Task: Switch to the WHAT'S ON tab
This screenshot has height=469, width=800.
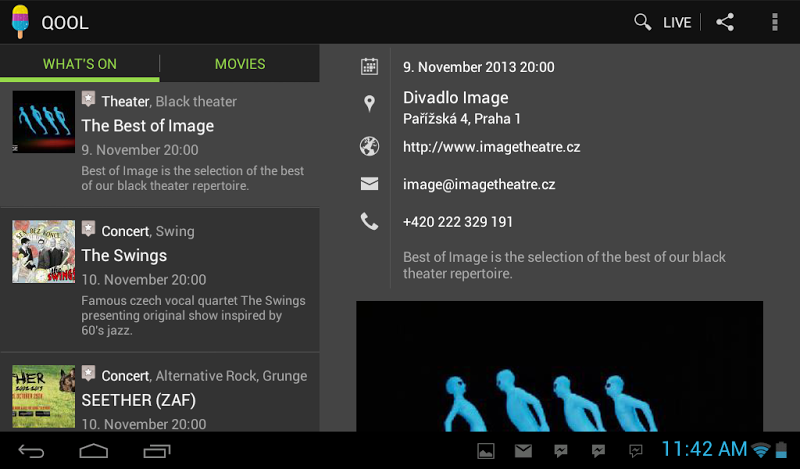Action: (x=80, y=64)
